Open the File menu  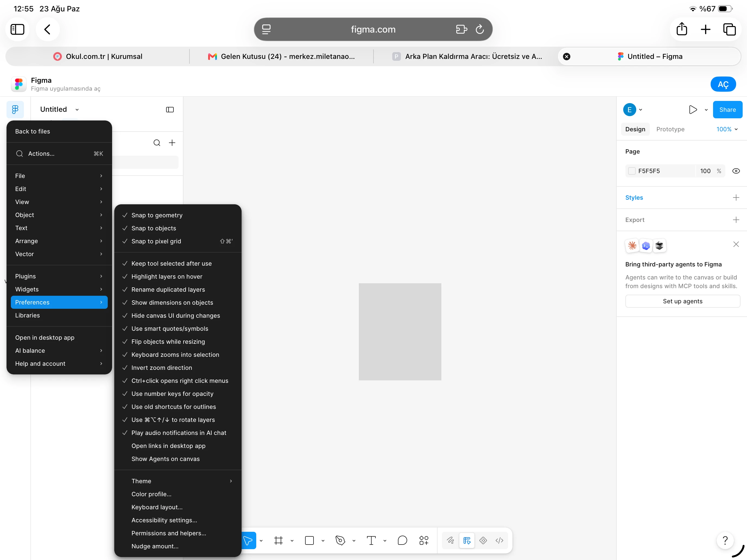tap(59, 176)
